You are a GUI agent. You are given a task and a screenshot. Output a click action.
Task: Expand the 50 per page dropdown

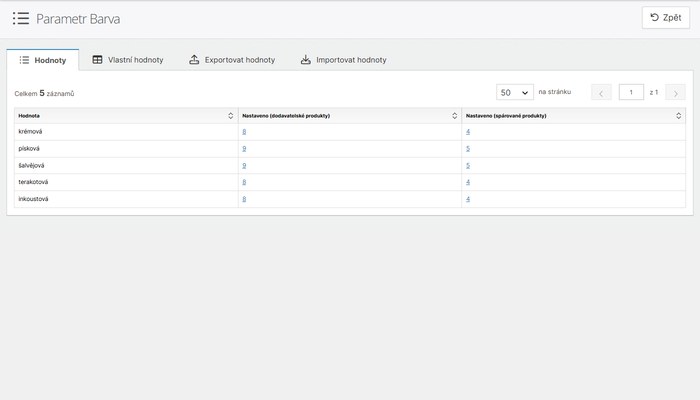[x=515, y=92]
